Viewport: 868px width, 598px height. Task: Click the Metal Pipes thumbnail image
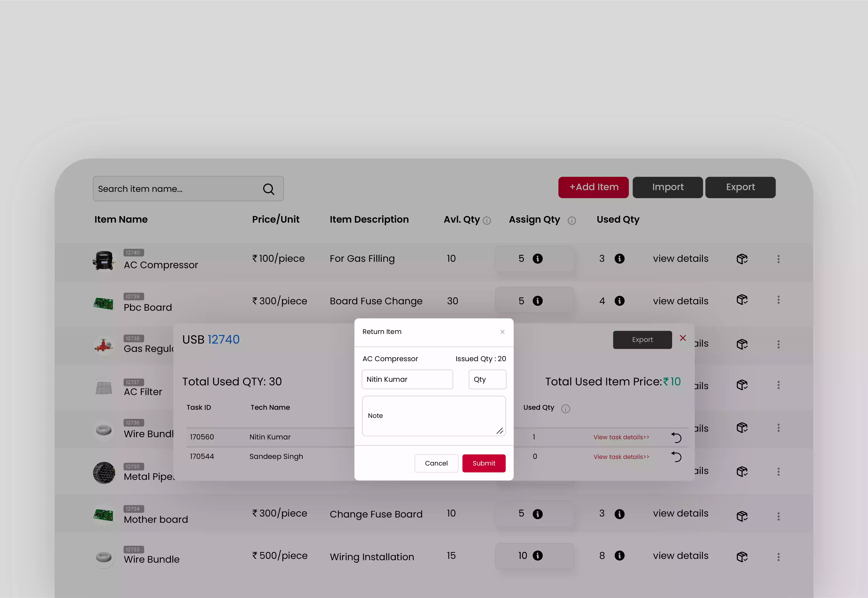(x=104, y=473)
